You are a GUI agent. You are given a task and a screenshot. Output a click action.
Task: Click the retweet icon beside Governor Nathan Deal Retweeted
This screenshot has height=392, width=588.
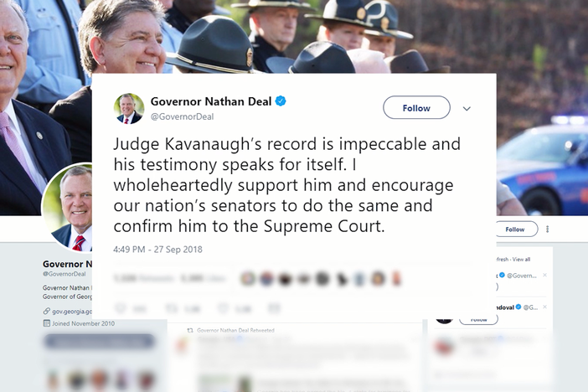coord(190,330)
